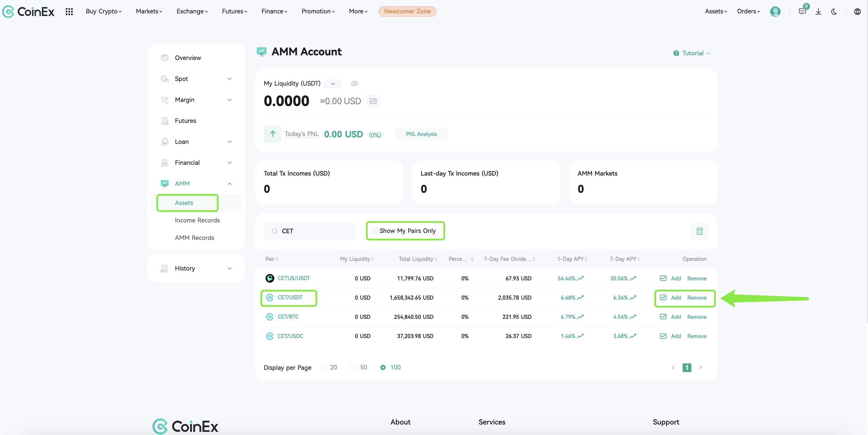The width and height of the screenshot is (868, 435).
Task: Open chart icon in CET/USDT operation
Action: 663,297
